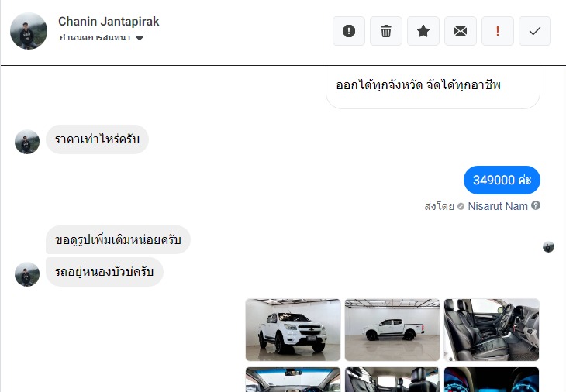Click avatar beside รถอยู่หนองบัวบ่ครับ message
566x392 pixels.
pyautogui.click(x=27, y=274)
